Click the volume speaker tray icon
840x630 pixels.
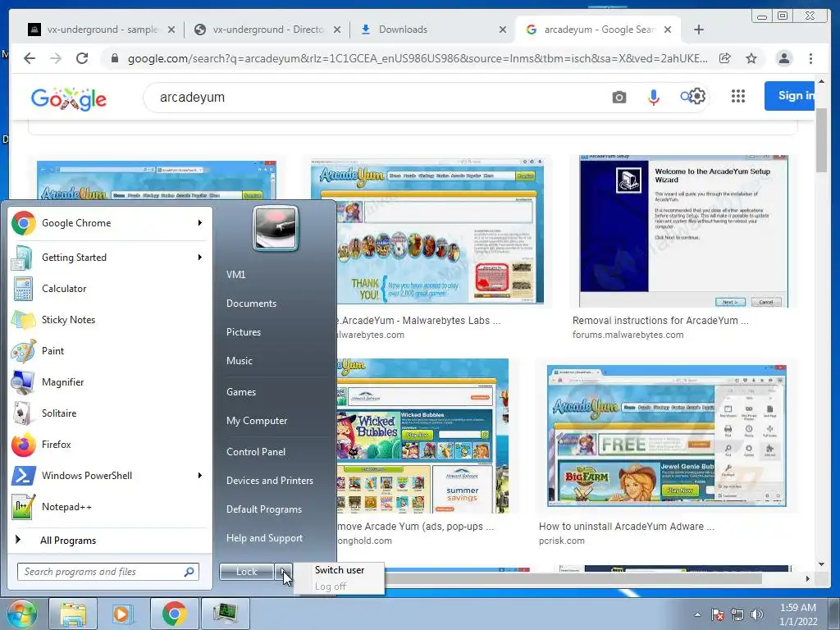757,614
